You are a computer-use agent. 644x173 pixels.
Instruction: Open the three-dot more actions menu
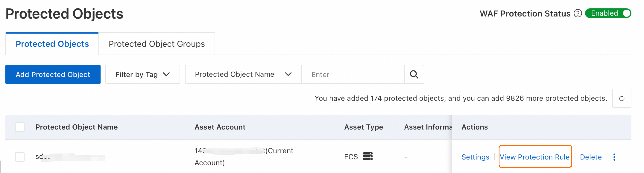(614, 157)
